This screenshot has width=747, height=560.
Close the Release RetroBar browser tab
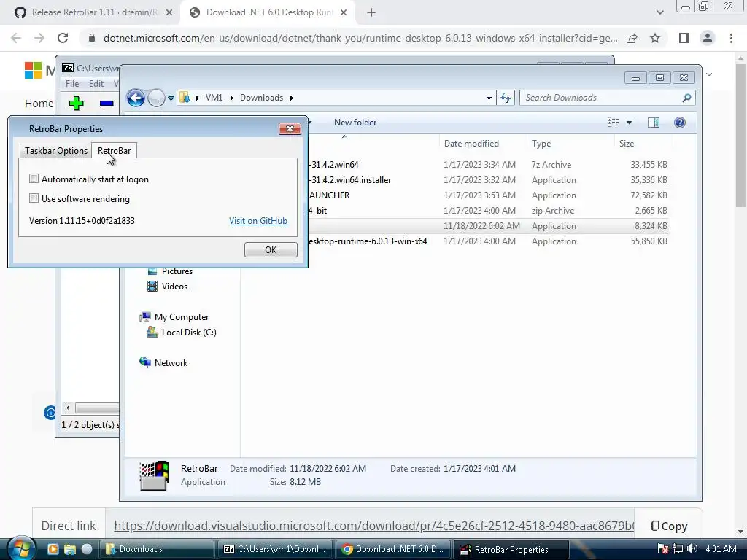click(x=169, y=13)
